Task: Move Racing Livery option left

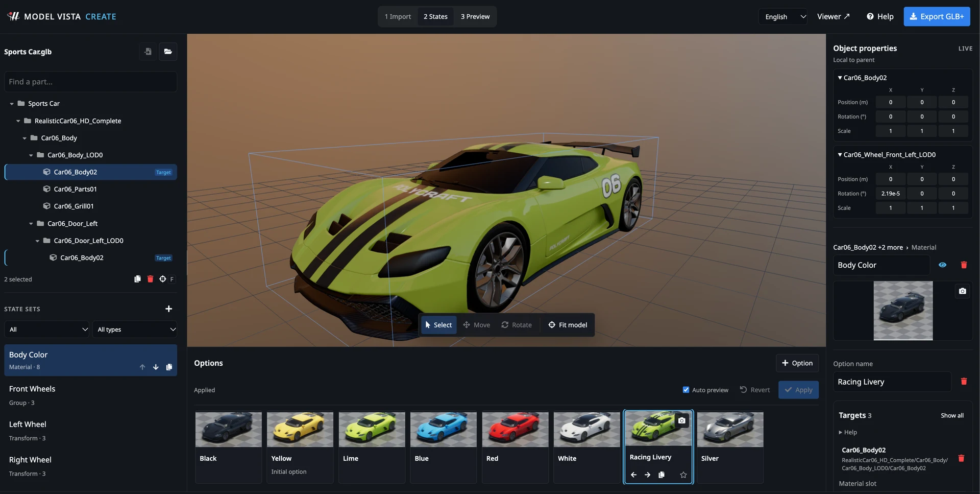Action: click(633, 475)
